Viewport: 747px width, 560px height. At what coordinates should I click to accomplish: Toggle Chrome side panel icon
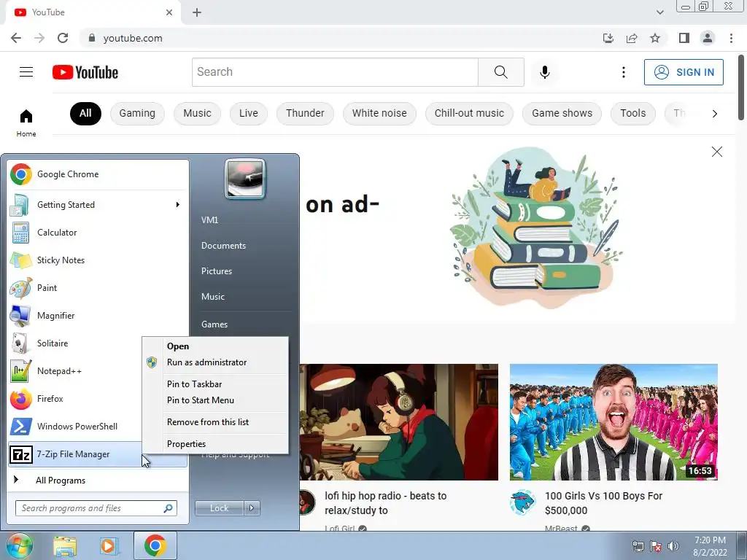coord(684,38)
